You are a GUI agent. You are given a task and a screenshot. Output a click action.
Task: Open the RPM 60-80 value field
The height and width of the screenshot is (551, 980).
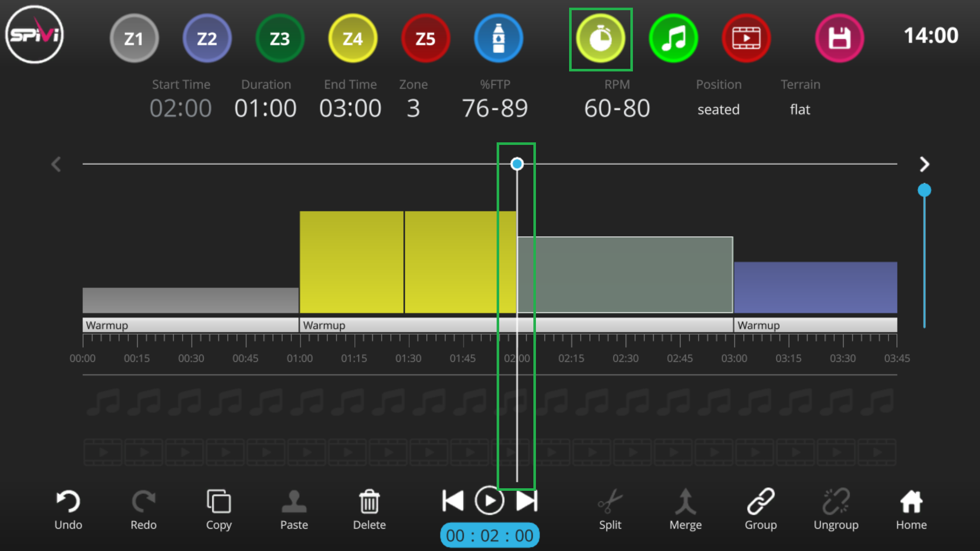(x=617, y=108)
